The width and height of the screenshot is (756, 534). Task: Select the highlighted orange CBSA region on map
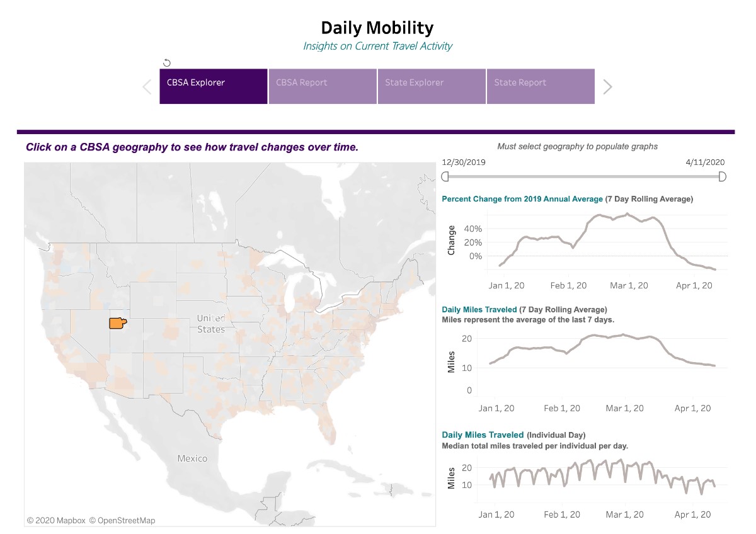(x=117, y=323)
